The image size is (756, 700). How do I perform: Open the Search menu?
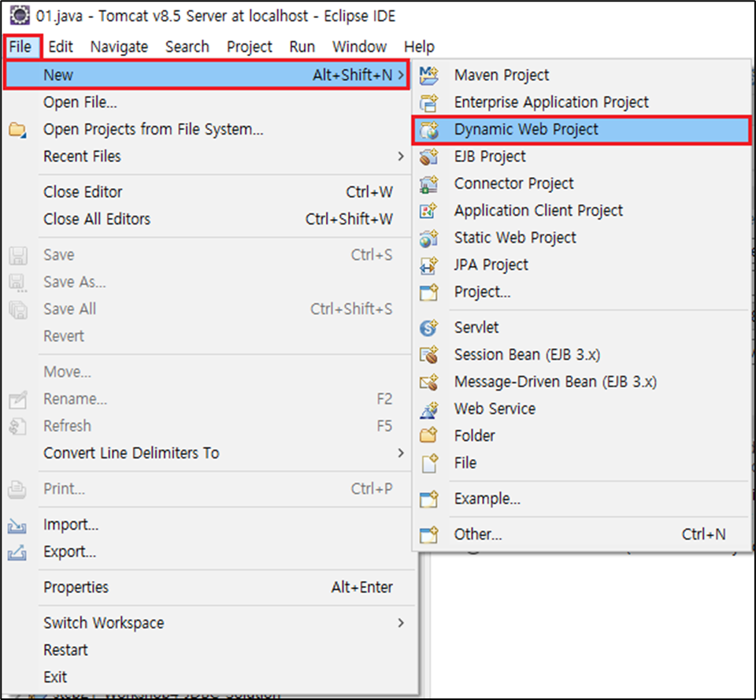point(187,46)
